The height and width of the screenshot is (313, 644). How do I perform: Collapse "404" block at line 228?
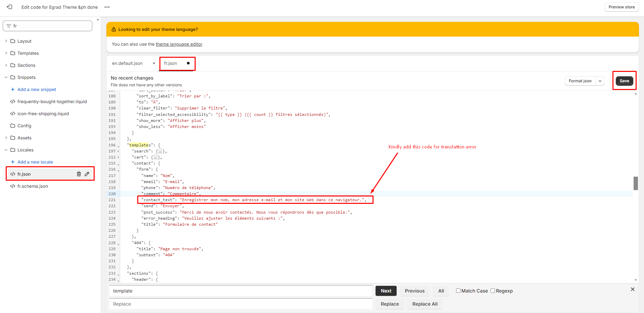pyautogui.click(x=118, y=243)
